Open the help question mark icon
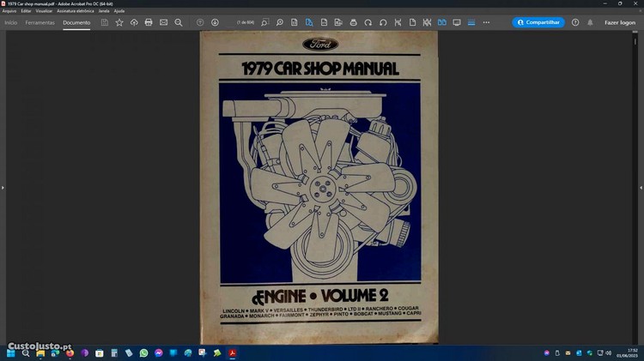The height and width of the screenshot is (361, 644). pos(575,22)
